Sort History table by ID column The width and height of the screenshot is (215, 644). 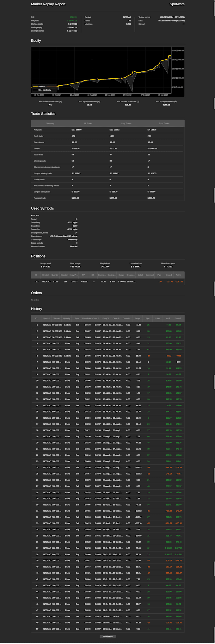[x=36, y=318]
